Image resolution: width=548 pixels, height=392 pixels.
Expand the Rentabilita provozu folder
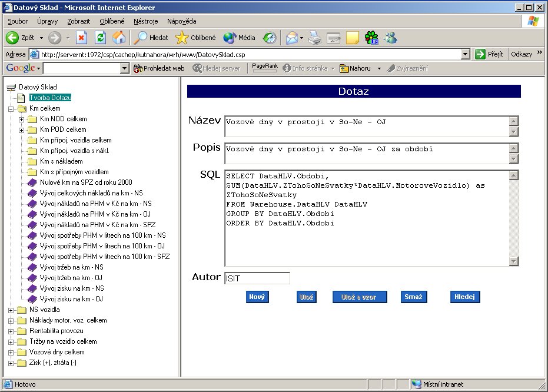(x=11, y=331)
